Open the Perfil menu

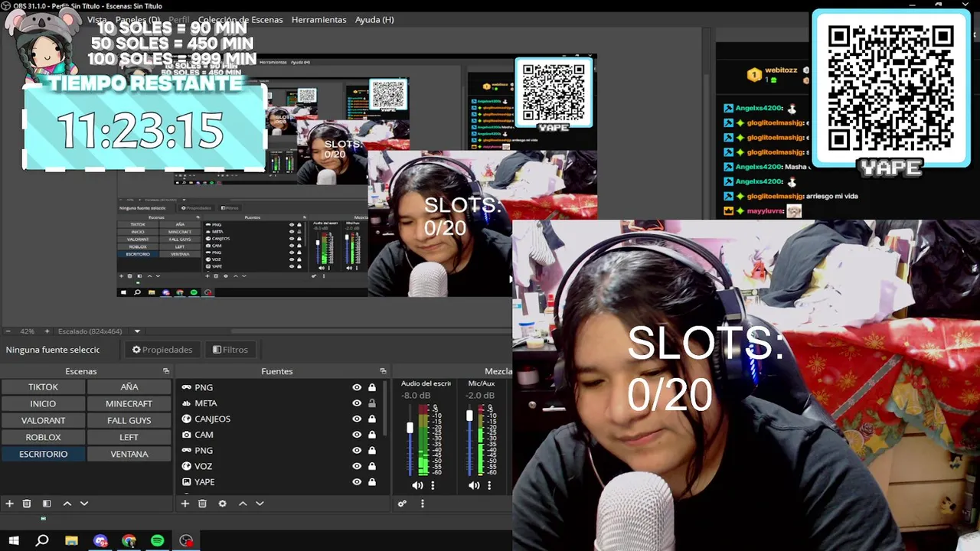coord(179,19)
